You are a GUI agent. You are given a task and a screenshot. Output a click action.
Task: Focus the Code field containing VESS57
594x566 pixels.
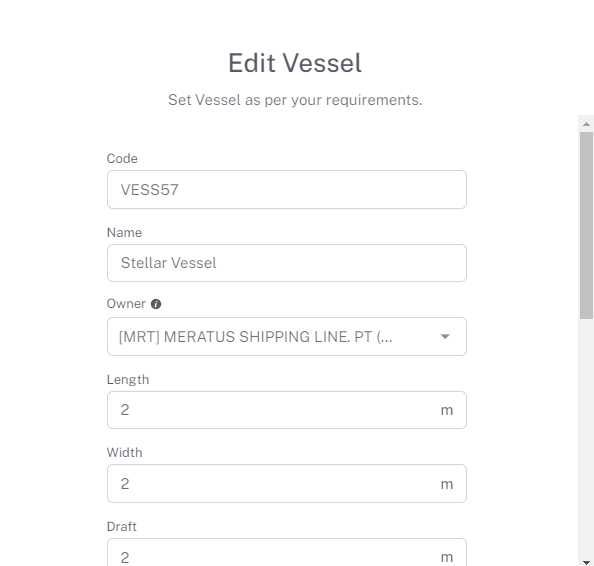(287, 189)
